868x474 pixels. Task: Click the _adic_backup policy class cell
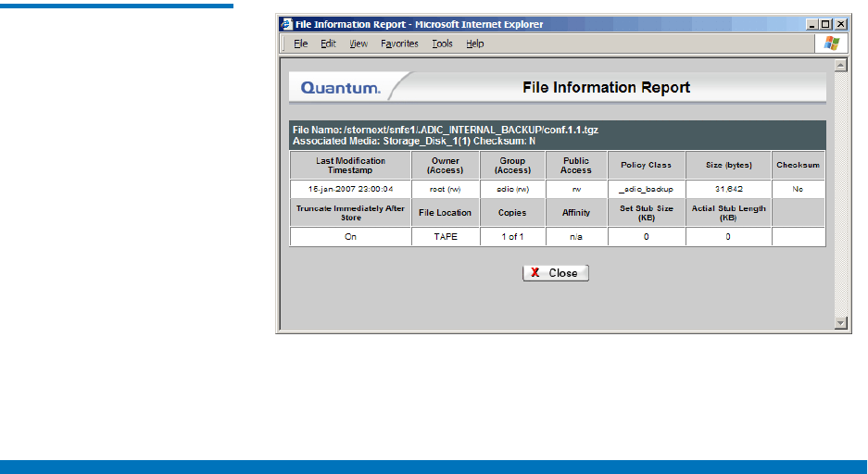pos(646,189)
